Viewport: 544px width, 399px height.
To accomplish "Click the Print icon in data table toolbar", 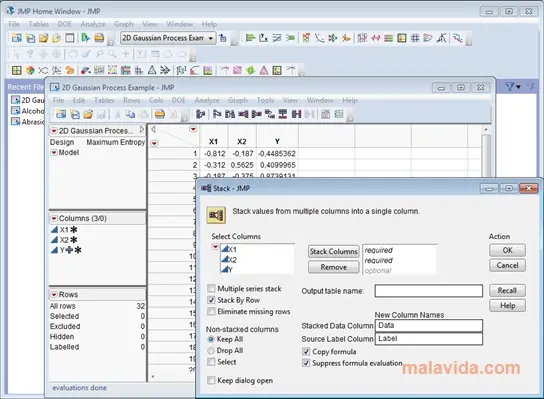I will tap(160, 114).
